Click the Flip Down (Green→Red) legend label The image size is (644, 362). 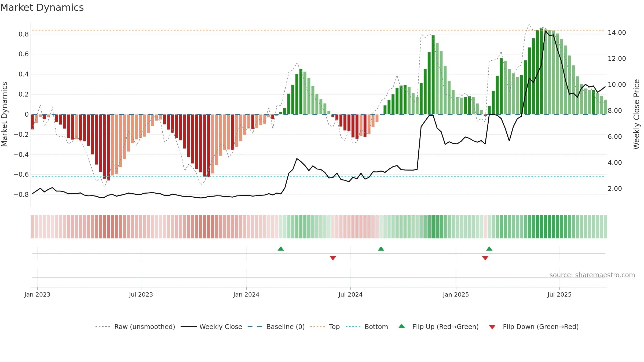tap(541, 327)
